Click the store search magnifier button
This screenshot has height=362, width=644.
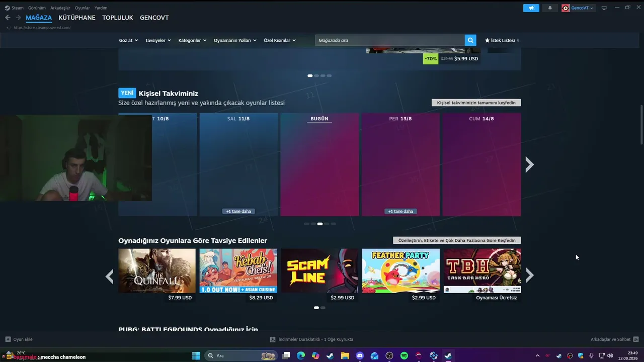(x=470, y=40)
